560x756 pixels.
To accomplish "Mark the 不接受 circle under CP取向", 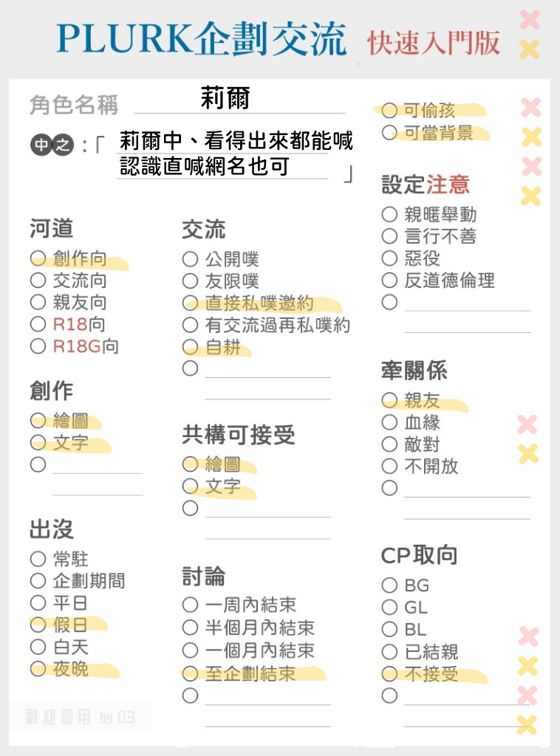I will click(389, 673).
